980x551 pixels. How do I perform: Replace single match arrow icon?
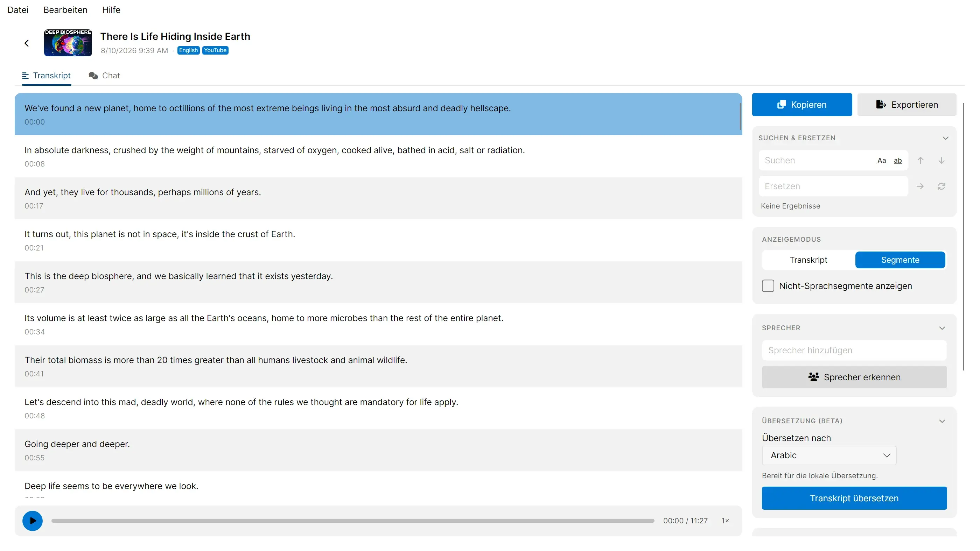point(920,186)
